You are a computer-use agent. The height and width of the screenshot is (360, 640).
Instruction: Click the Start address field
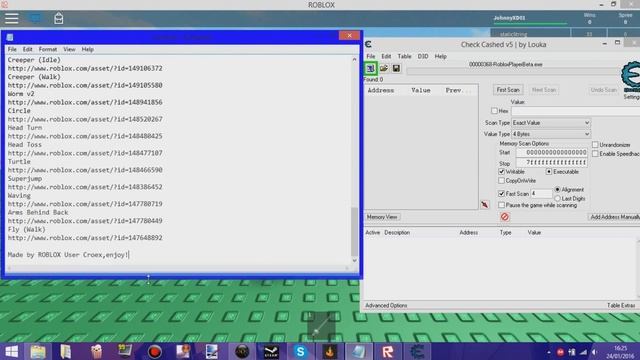coord(551,152)
